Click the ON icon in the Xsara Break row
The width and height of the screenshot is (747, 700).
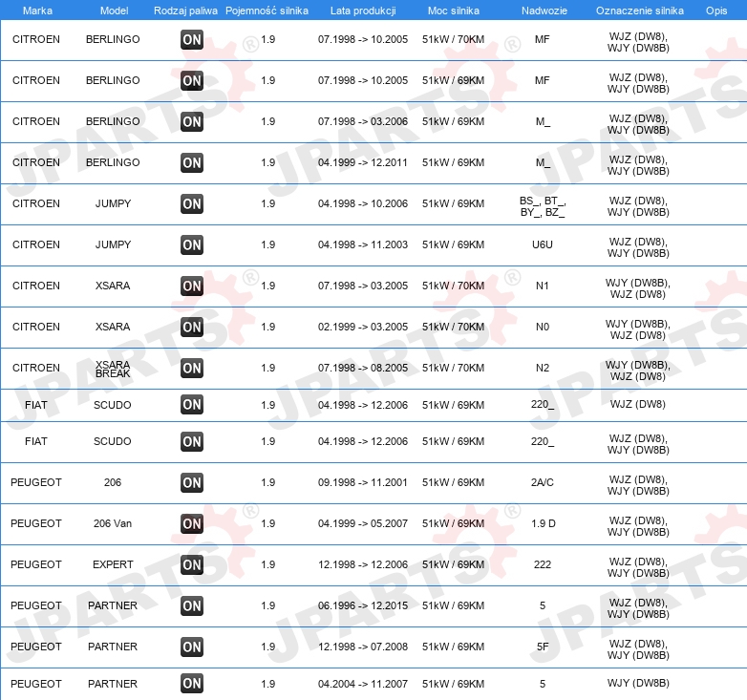[192, 368]
